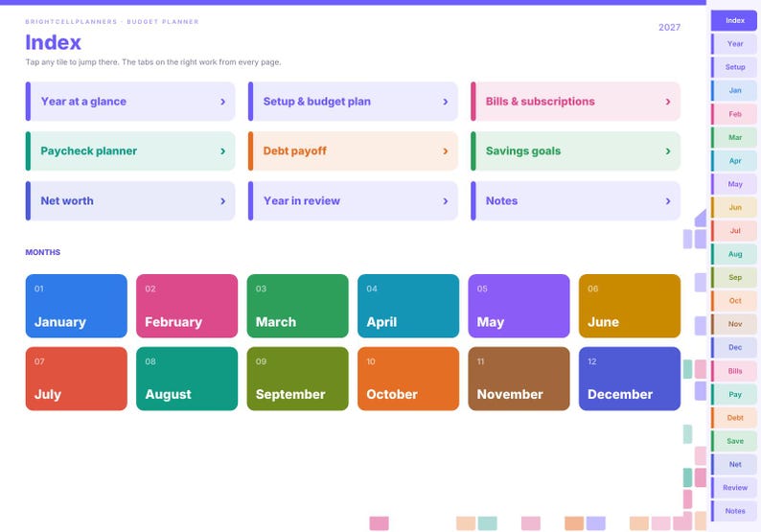The width and height of the screenshot is (761, 532).
Task: Jump to Savings goals
Action: pos(576,150)
